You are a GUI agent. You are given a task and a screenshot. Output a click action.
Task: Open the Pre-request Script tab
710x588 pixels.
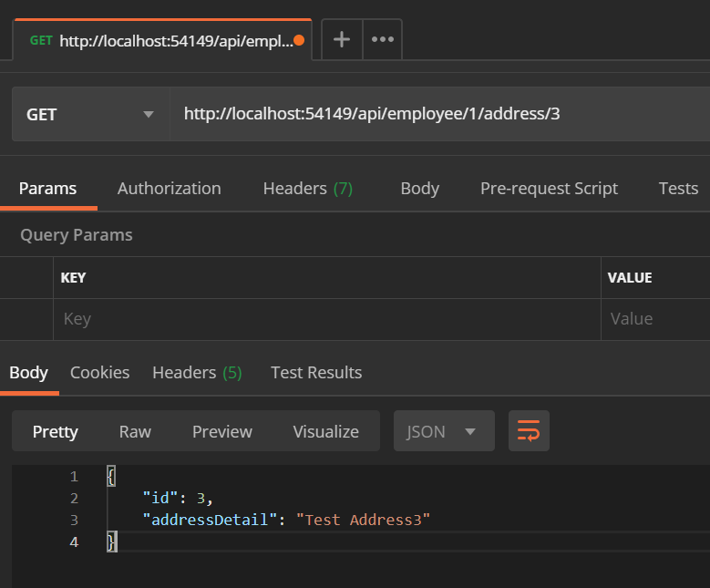(x=549, y=189)
